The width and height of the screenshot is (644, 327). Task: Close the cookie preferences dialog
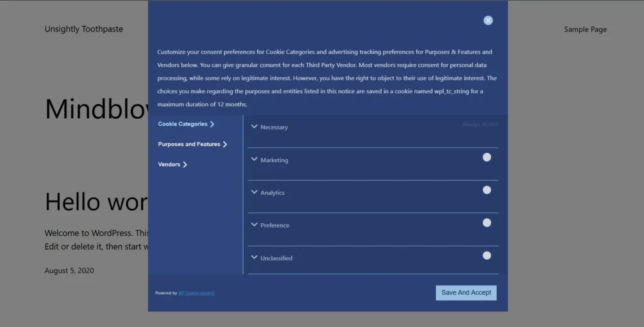point(488,20)
